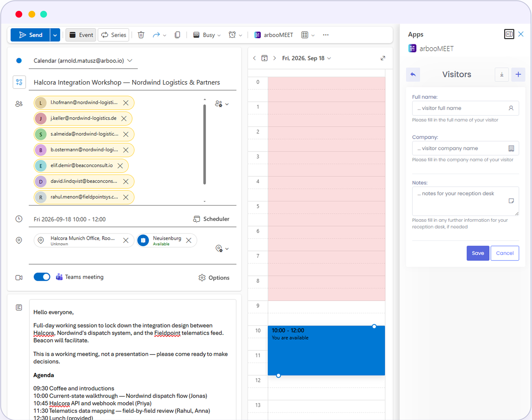The image size is (532, 420).
Task: Expand the forward arrow dropdown chevron
Action: click(165, 35)
